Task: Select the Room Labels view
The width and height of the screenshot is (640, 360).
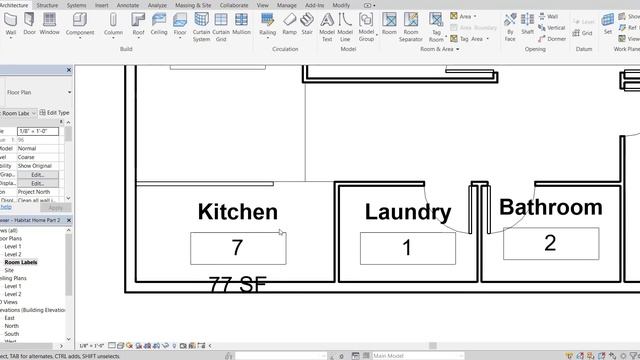Action: (x=21, y=262)
